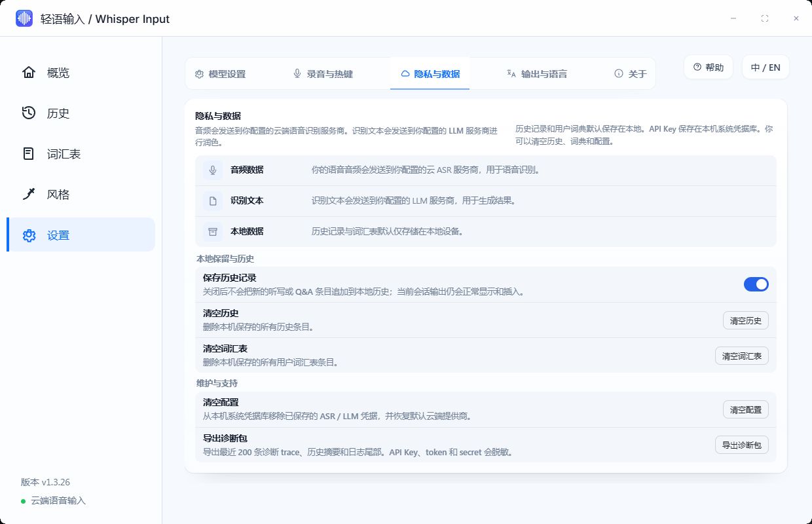Click the 导出诊断包 setting title
The height and width of the screenshot is (524, 812).
(225, 438)
